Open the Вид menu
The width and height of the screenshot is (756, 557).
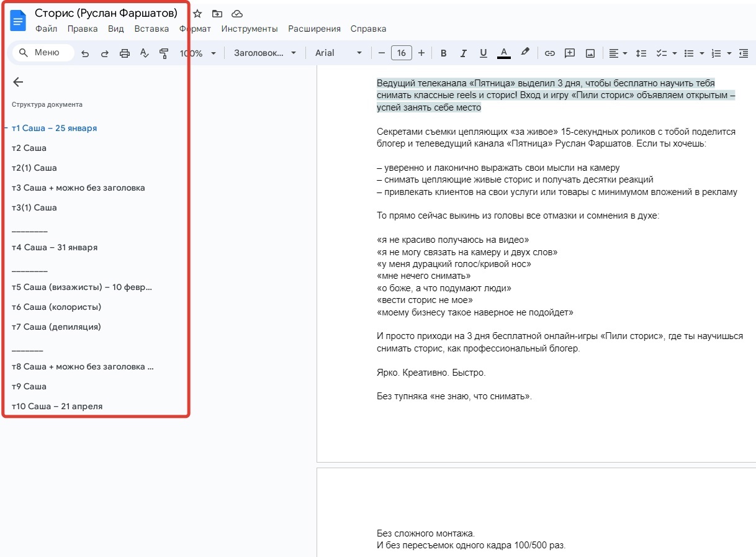coord(116,29)
